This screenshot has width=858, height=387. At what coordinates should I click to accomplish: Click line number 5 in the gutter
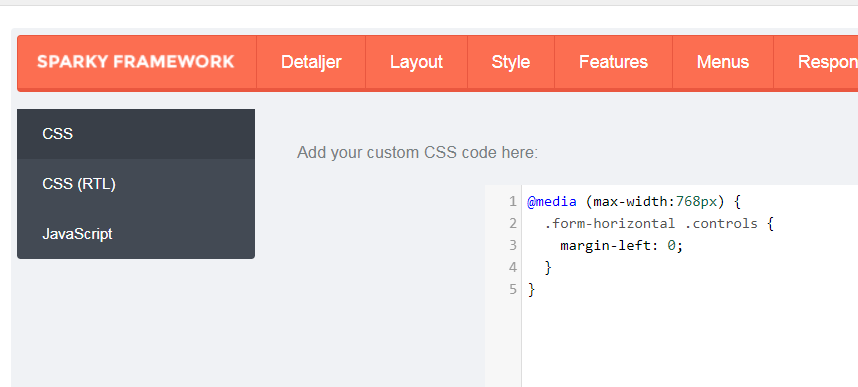click(512, 289)
